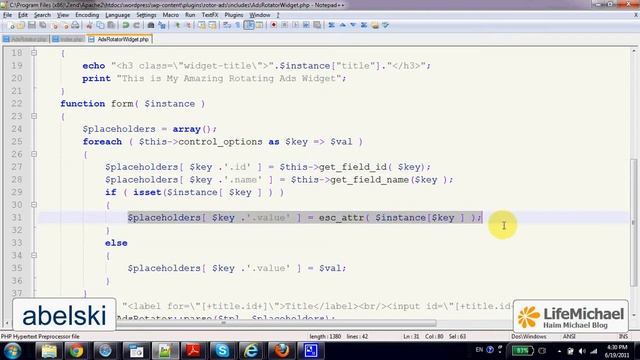Toggle word wrap in toolbar
640x360 pixels.
click(x=226, y=25)
